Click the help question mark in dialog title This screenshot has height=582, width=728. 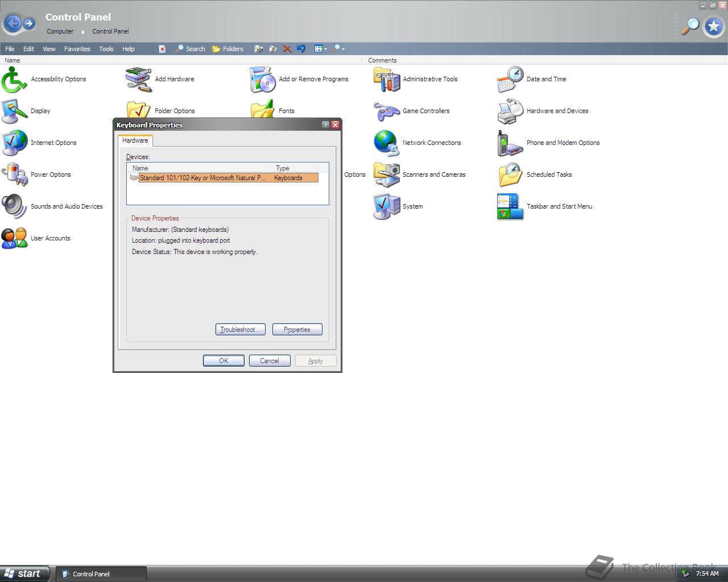click(325, 124)
